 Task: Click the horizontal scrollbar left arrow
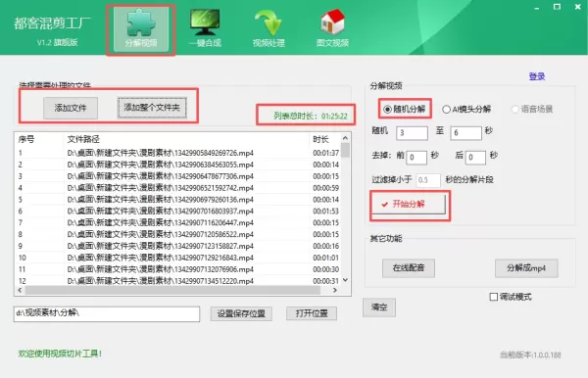coord(20,290)
